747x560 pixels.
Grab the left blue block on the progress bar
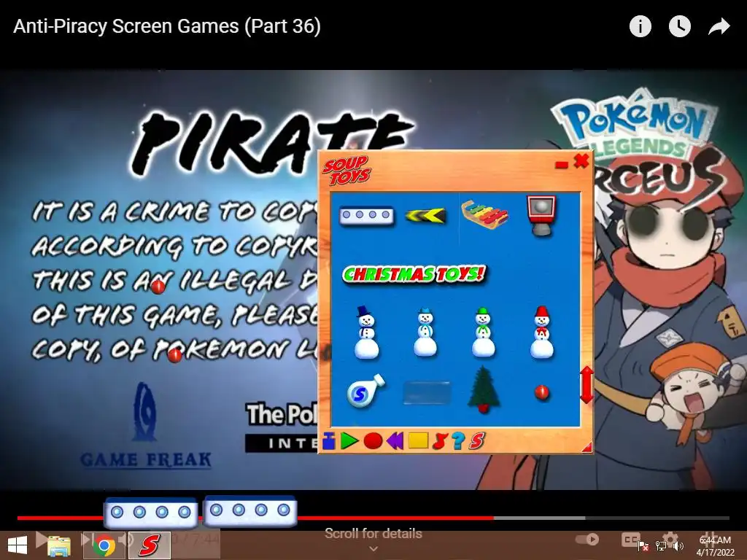tap(150, 513)
